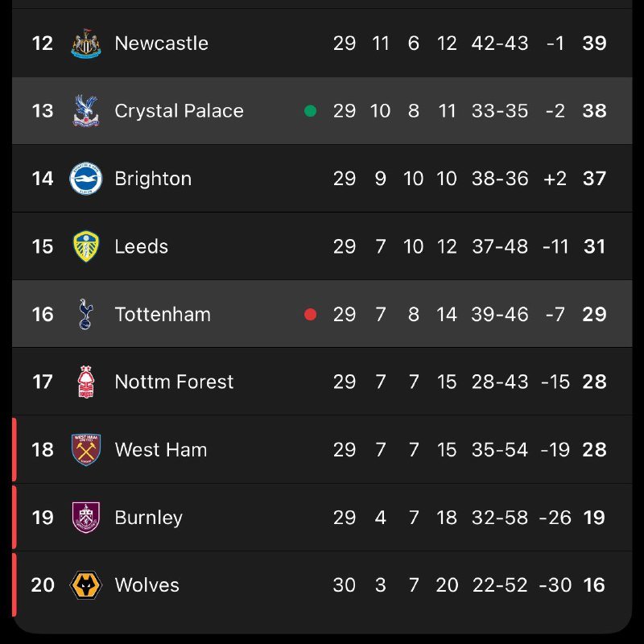The height and width of the screenshot is (644, 644).
Task: Open the Leeds club crest
Action: click(86, 246)
